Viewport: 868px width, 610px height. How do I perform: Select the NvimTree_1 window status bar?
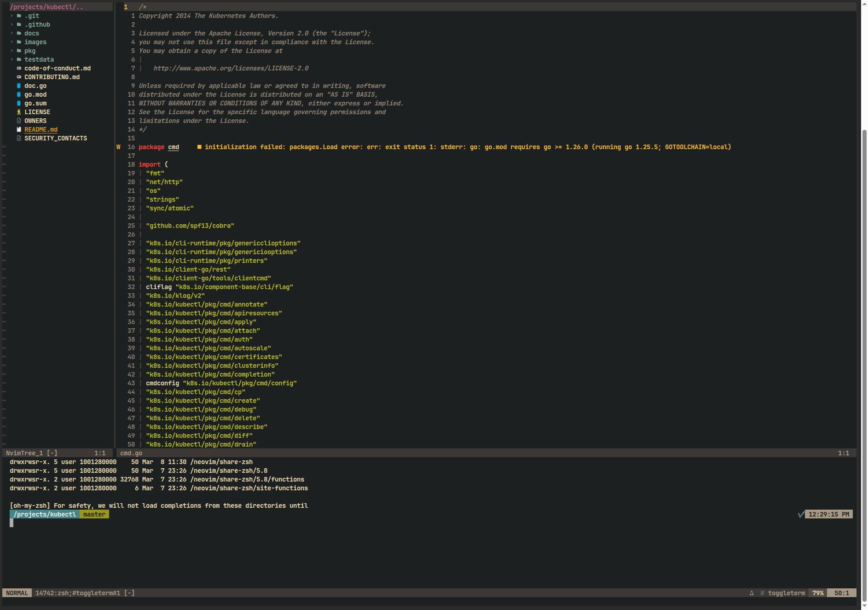[31, 453]
